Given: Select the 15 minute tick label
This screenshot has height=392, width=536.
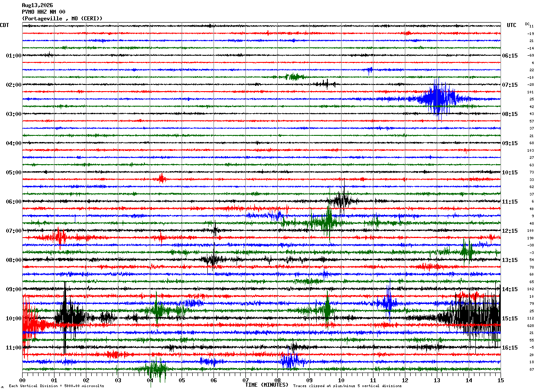Looking at the screenshot, I should point(501,380).
